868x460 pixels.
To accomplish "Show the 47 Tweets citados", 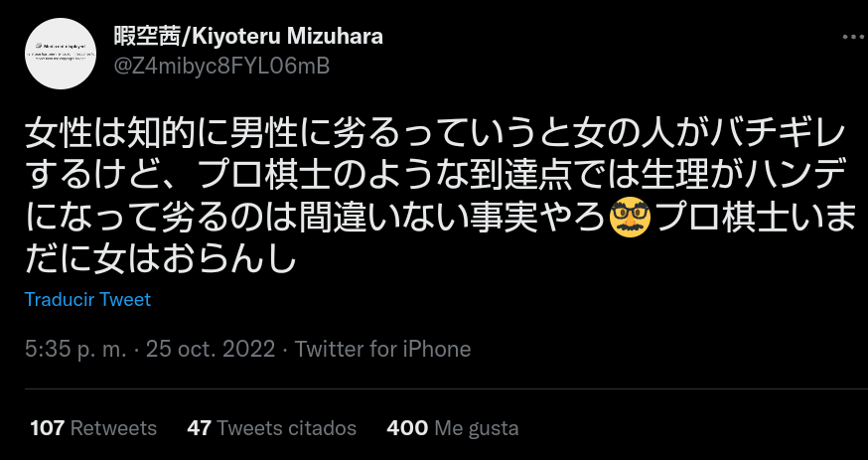I will (x=272, y=428).
